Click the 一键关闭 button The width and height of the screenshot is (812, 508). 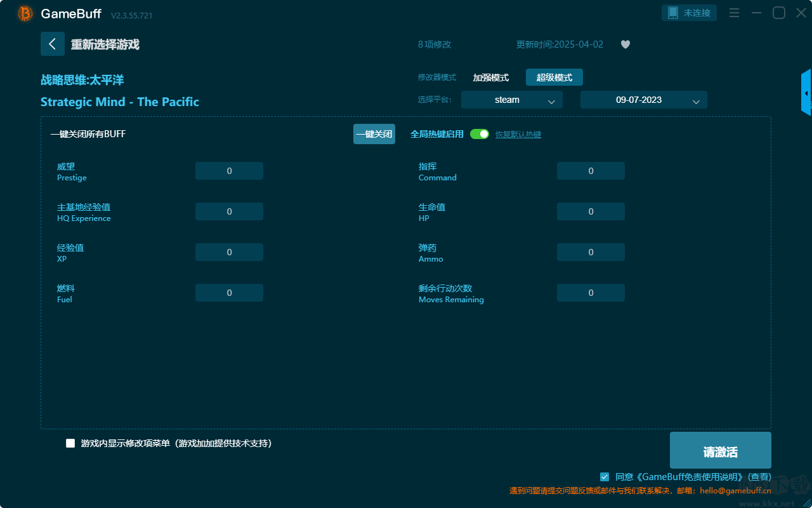(x=374, y=134)
